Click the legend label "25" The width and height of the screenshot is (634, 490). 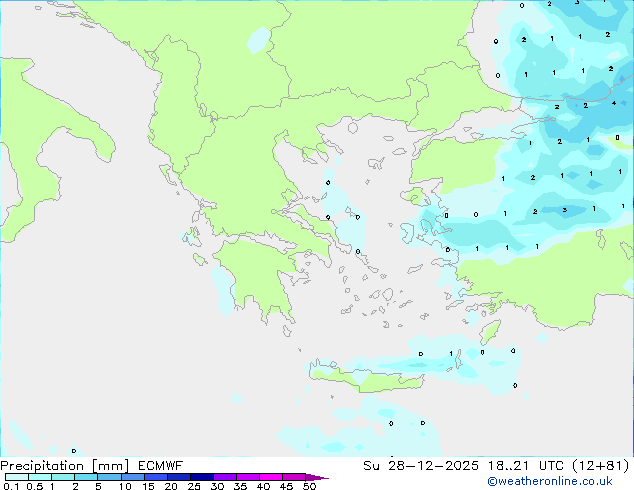[x=194, y=486]
